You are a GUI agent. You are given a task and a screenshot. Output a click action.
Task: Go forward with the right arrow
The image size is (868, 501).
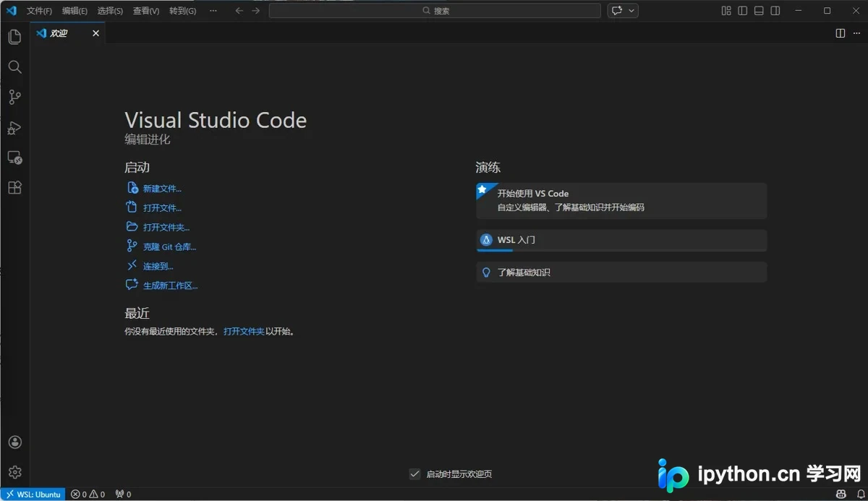(255, 11)
